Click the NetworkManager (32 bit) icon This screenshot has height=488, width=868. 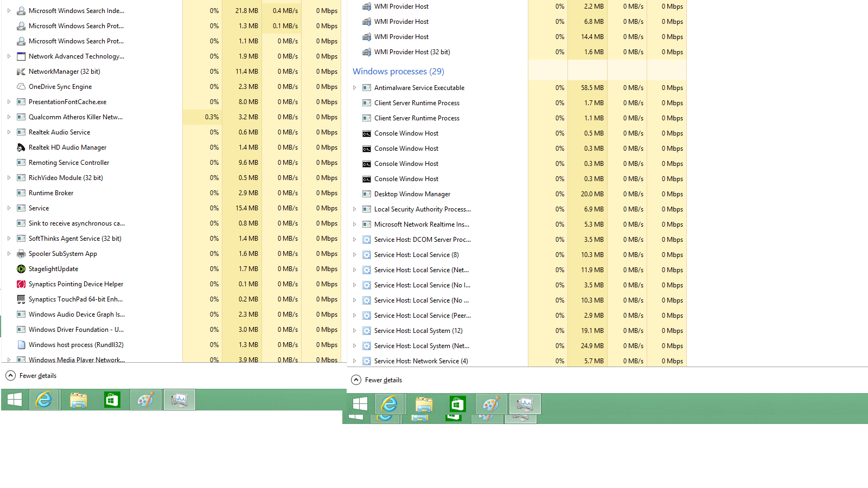[x=21, y=72]
